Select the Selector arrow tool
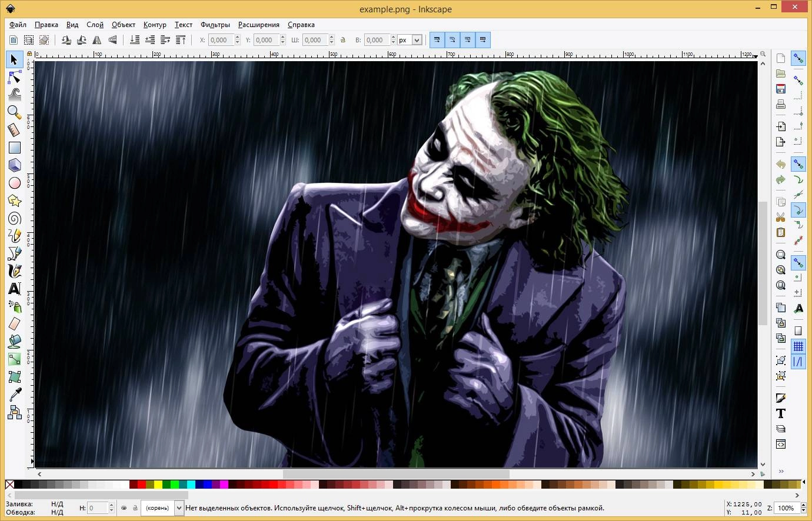Image resolution: width=812 pixels, height=521 pixels. 14,59
